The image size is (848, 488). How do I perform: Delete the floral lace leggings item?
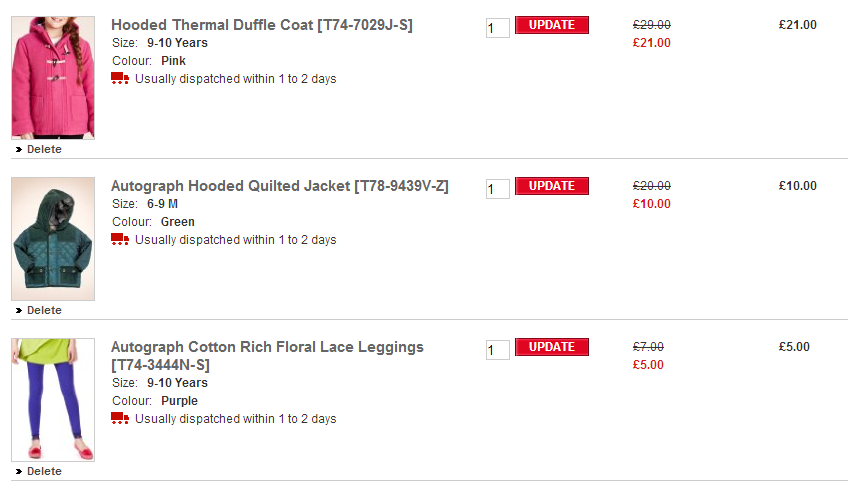point(43,471)
